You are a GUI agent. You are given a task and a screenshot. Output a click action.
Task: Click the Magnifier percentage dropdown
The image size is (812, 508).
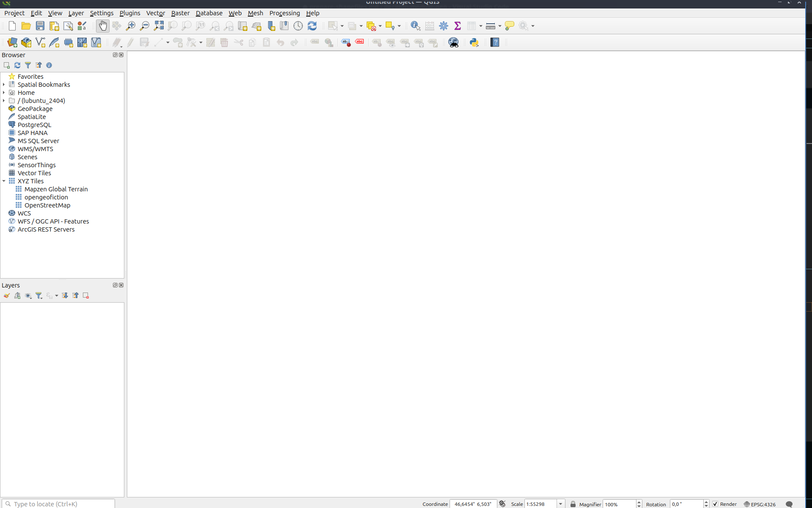click(x=638, y=503)
